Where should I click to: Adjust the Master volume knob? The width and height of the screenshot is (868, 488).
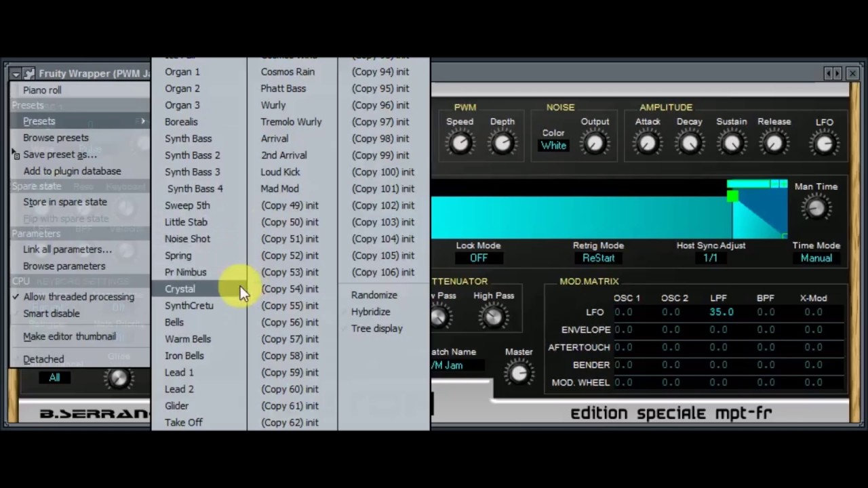click(x=519, y=373)
